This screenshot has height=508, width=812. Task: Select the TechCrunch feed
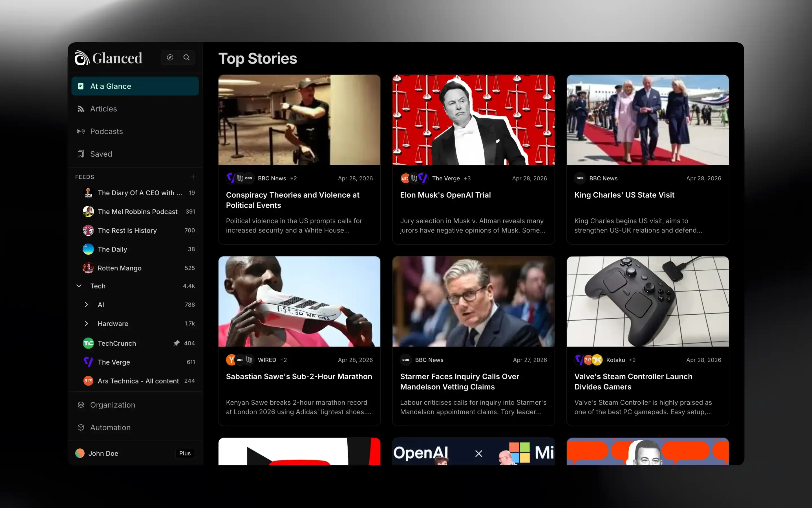[x=135, y=343]
